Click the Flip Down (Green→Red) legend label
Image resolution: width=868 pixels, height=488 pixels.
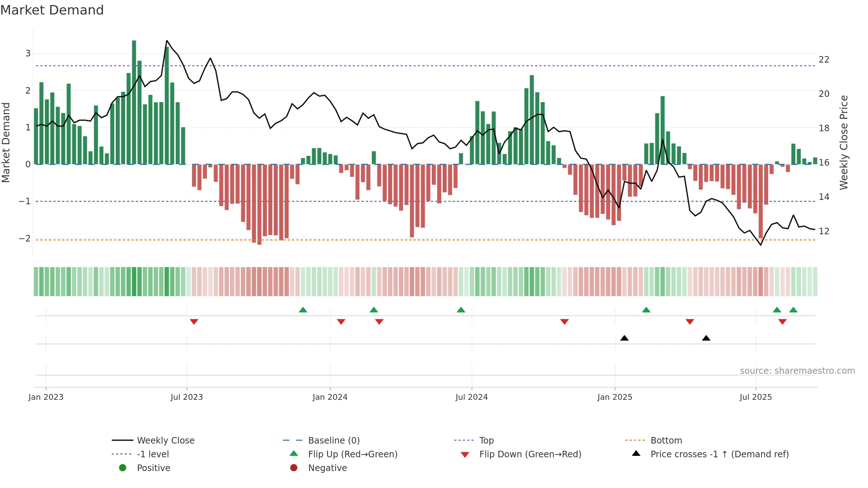530,454
